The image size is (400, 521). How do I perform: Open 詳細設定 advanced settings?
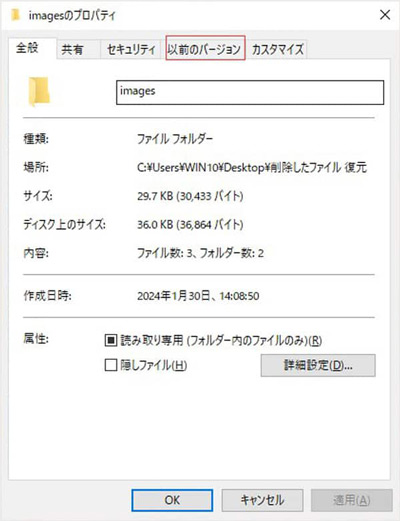318,365
